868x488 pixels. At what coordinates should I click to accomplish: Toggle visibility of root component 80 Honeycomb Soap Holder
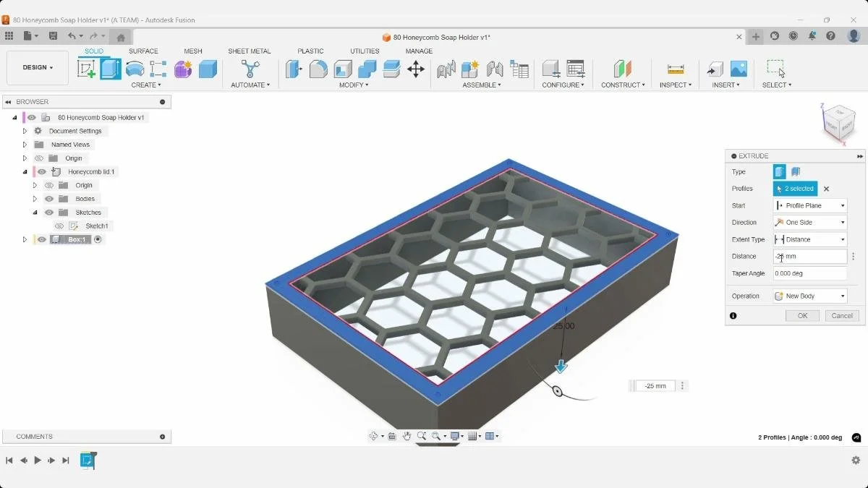[x=32, y=117]
